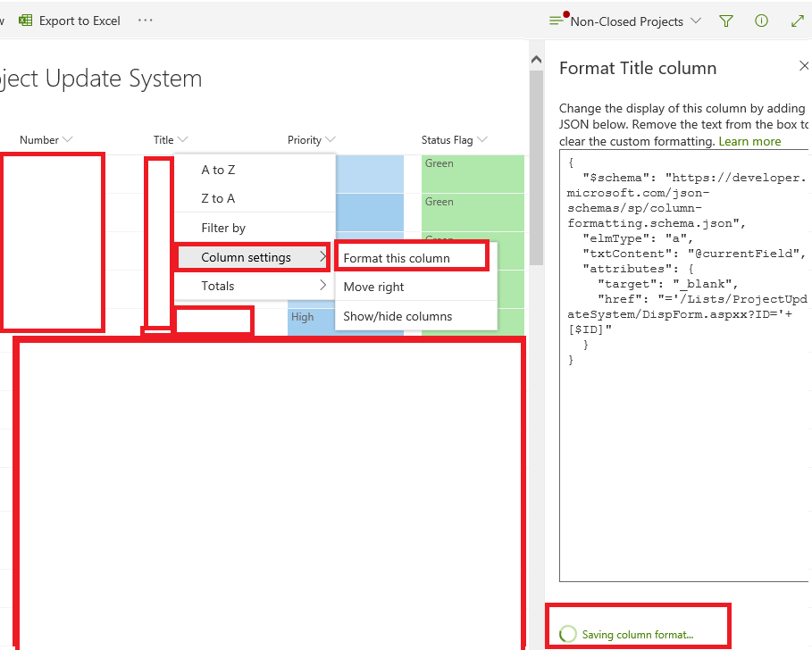The height and width of the screenshot is (650, 812).
Task: Close the Format Title column panel
Action: [803, 65]
